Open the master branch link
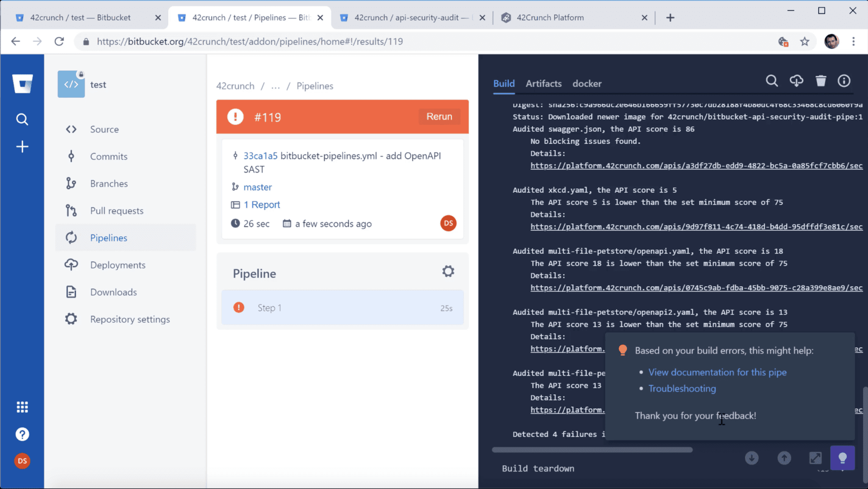Image resolution: width=868 pixels, height=489 pixels. point(257,187)
